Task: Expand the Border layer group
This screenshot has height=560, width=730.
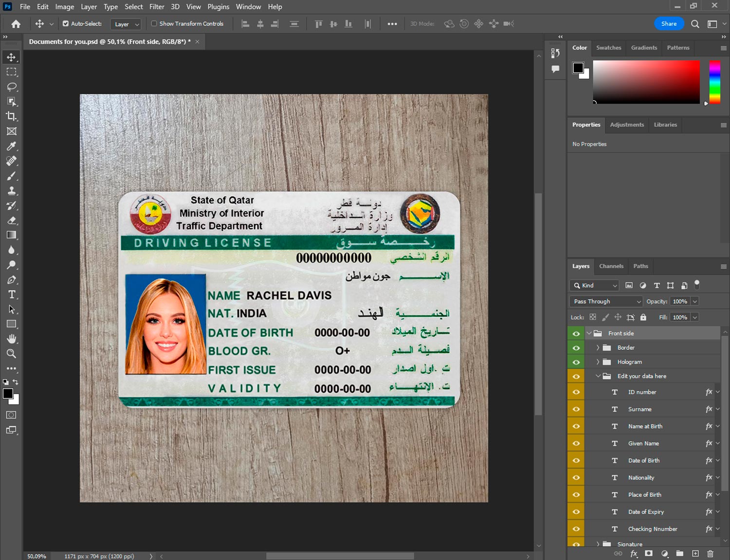Action: (x=598, y=347)
